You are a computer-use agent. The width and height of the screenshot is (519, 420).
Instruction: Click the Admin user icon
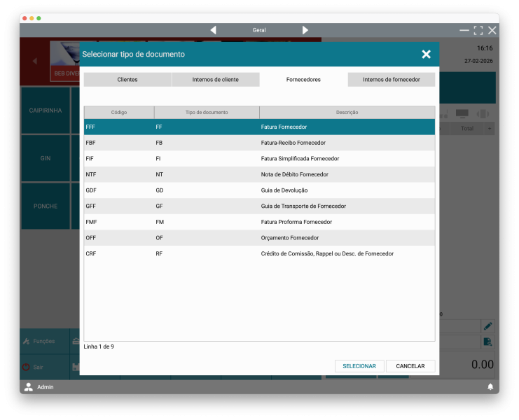[29, 386]
